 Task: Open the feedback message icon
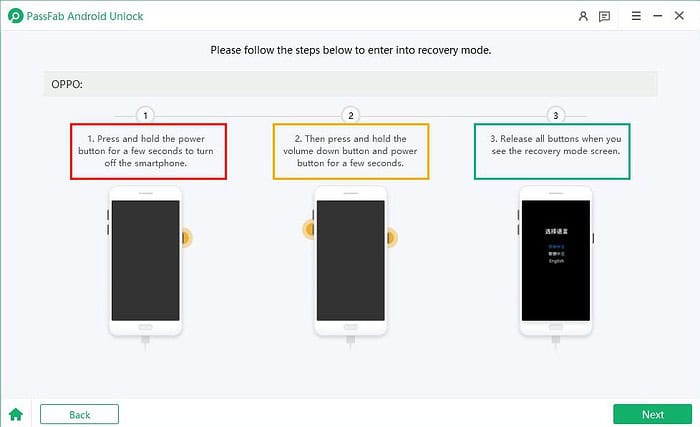pyautogui.click(x=604, y=16)
